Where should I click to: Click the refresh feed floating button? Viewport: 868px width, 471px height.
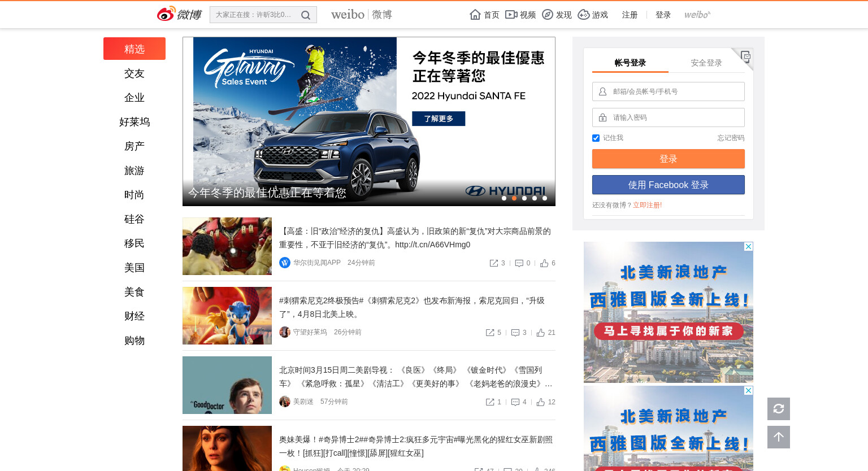tap(779, 409)
